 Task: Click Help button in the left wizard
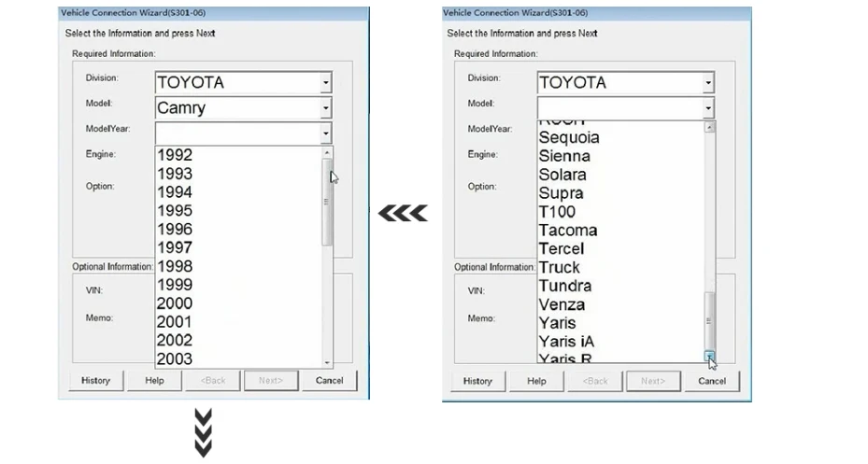pos(154,381)
